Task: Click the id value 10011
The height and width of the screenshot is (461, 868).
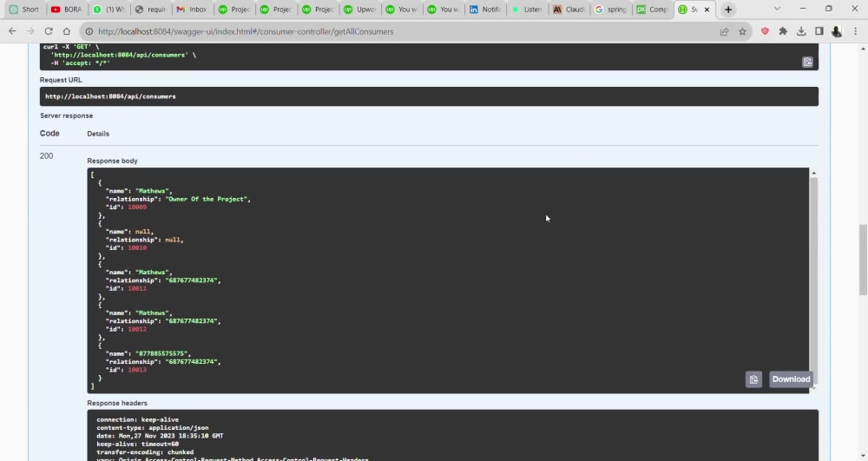Action: [x=137, y=288]
